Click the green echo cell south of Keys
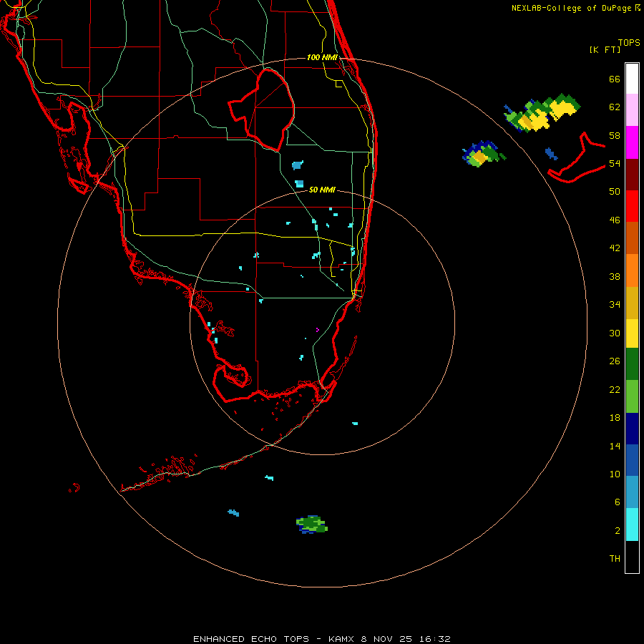Image resolution: width=644 pixels, height=644 pixels. coord(312,525)
